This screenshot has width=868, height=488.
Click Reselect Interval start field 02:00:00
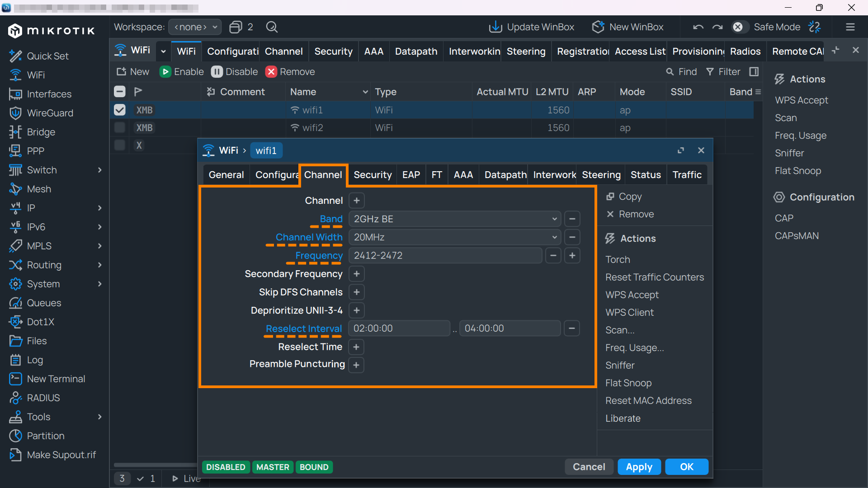pos(399,328)
